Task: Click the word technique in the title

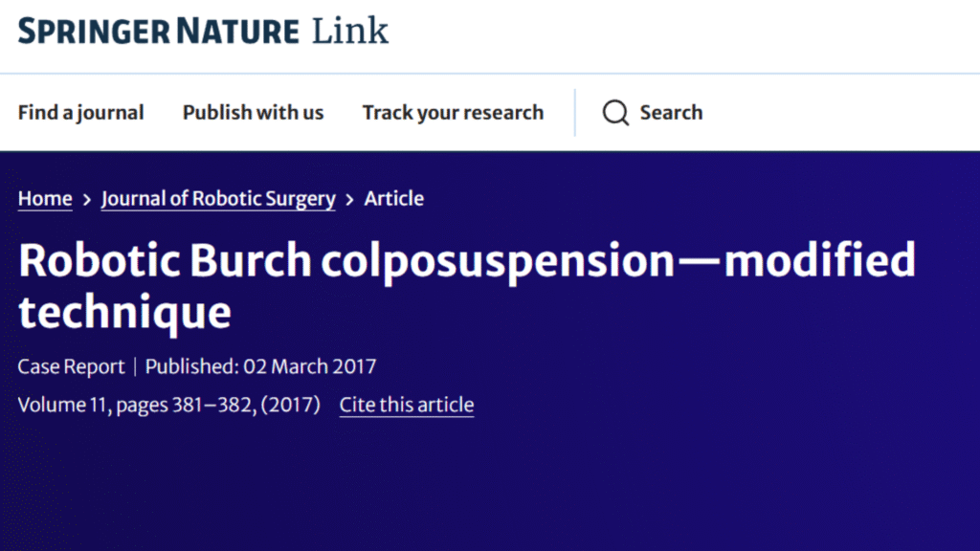Action: tap(124, 312)
